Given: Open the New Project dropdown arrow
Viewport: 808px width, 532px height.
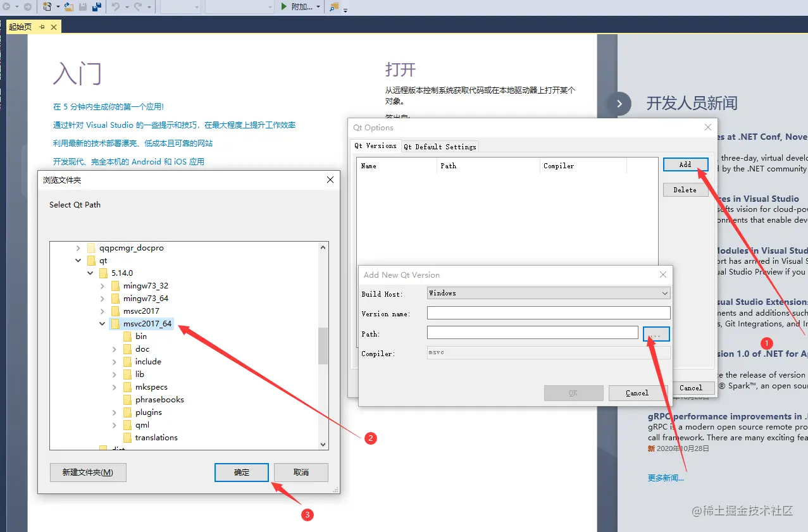Looking at the screenshot, I should coord(58,7).
